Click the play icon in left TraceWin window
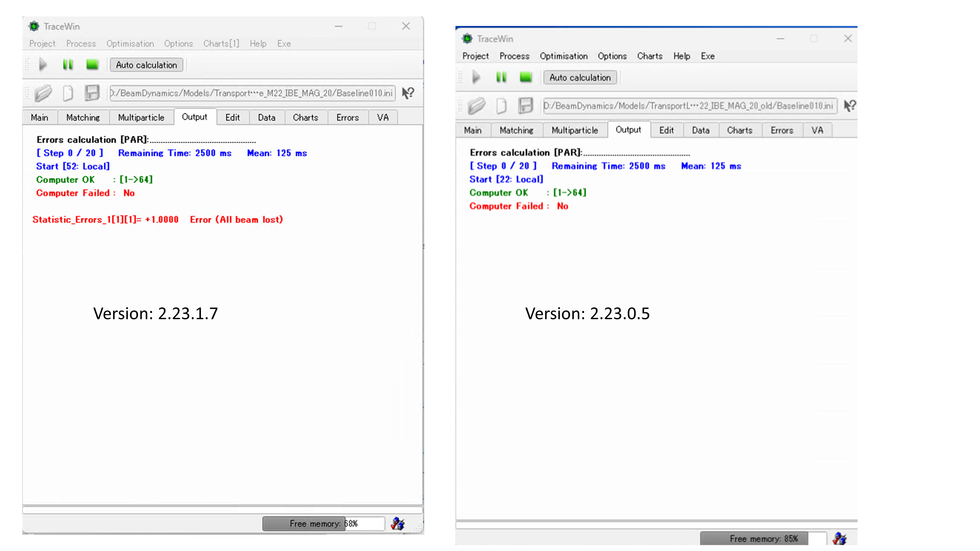 (x=43, y=65)
